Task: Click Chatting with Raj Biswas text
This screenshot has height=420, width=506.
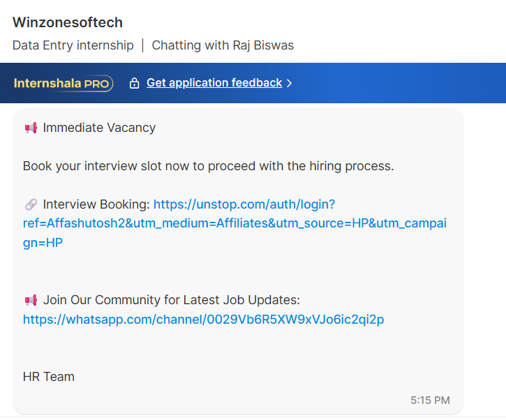Action: point(223,45)
